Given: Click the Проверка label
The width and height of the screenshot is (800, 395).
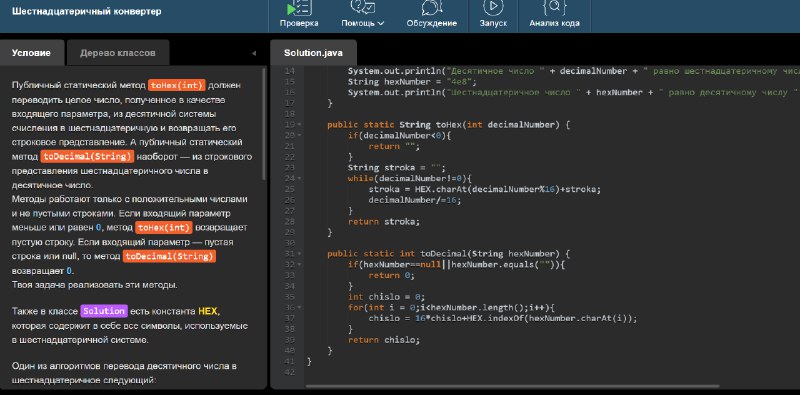Looking at the screenshot, I should [299, 23].
